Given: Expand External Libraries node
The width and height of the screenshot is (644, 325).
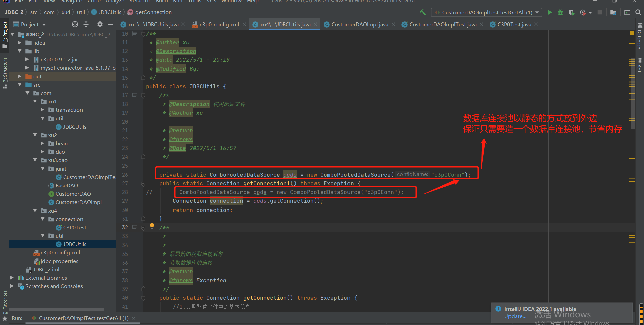Looking at the screenshot, I should (x=12, y=278).
